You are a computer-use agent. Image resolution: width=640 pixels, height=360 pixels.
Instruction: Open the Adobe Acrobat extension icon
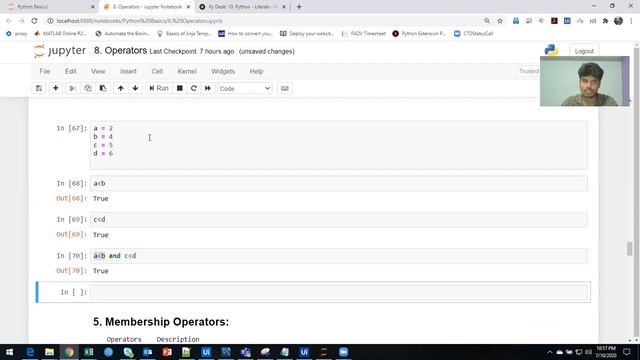click(x=554, y=21)
